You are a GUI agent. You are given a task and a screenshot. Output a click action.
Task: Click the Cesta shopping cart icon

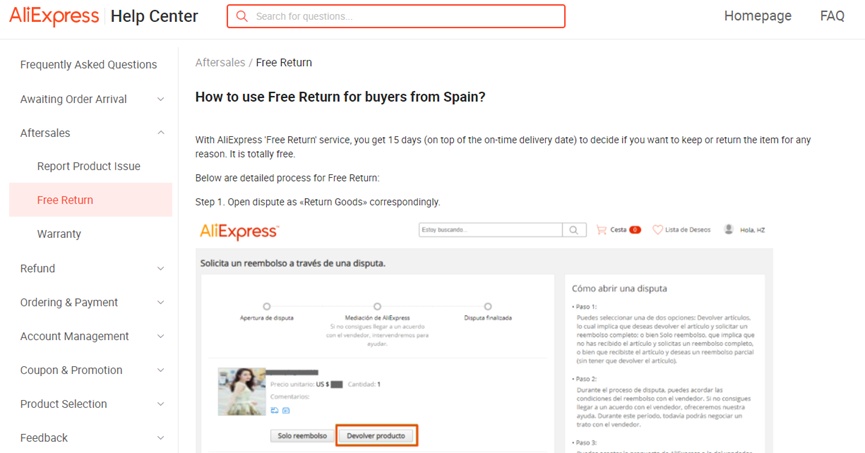pyautogui.click(x=601, y=230)
